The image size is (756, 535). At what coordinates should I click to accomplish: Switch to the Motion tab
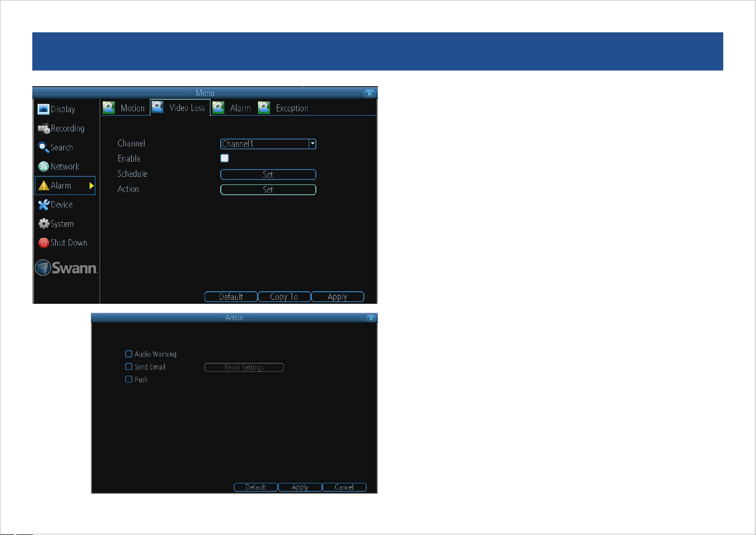125,108
